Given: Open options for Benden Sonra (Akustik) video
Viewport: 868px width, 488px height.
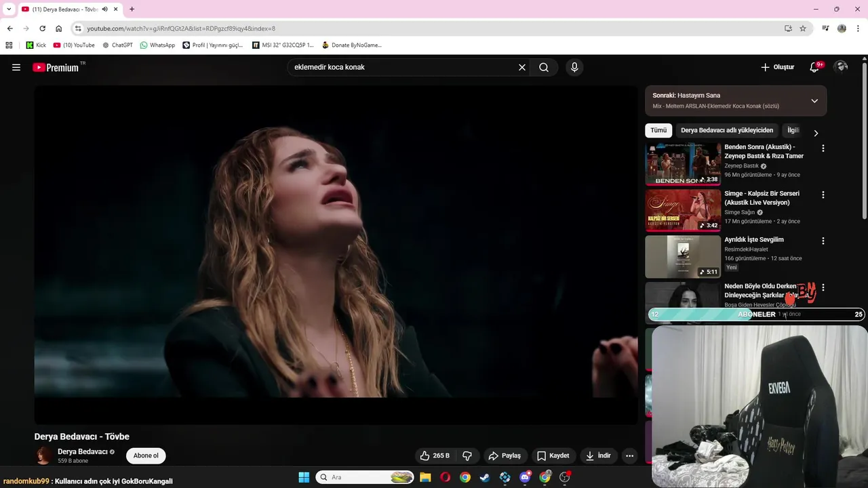Looking at the screenshot, I should 823,148.
